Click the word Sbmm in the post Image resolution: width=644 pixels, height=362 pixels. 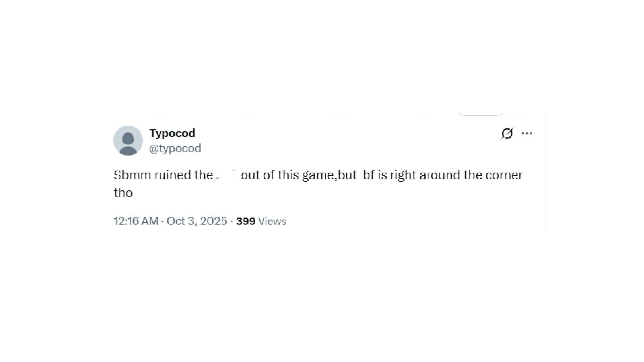[x=132, y=175]
